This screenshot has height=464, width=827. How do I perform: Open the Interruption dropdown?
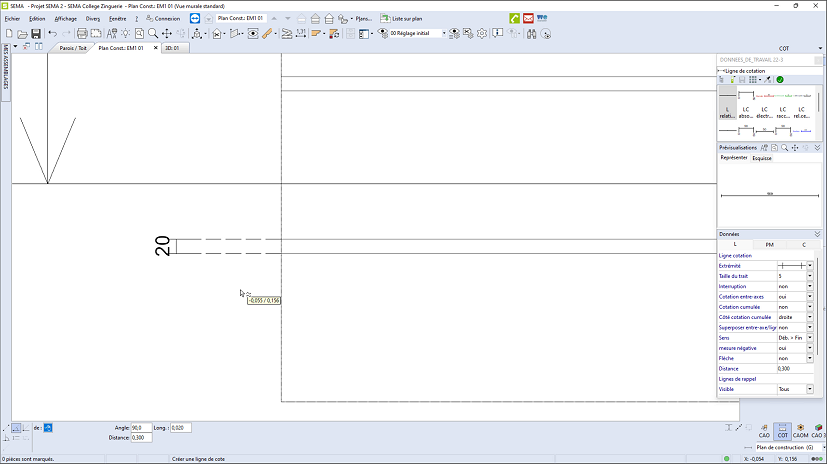coord(810,286)
